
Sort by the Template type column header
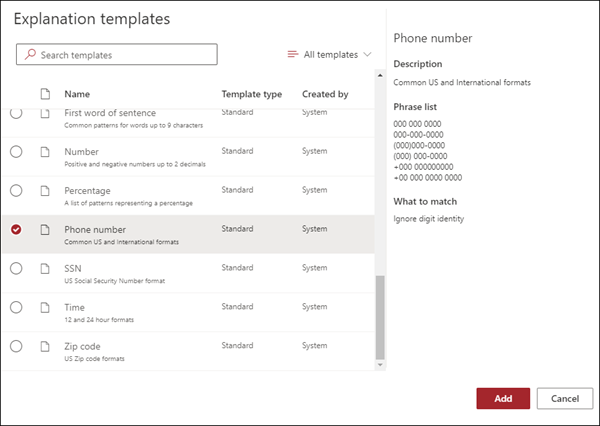coord(252,94)
